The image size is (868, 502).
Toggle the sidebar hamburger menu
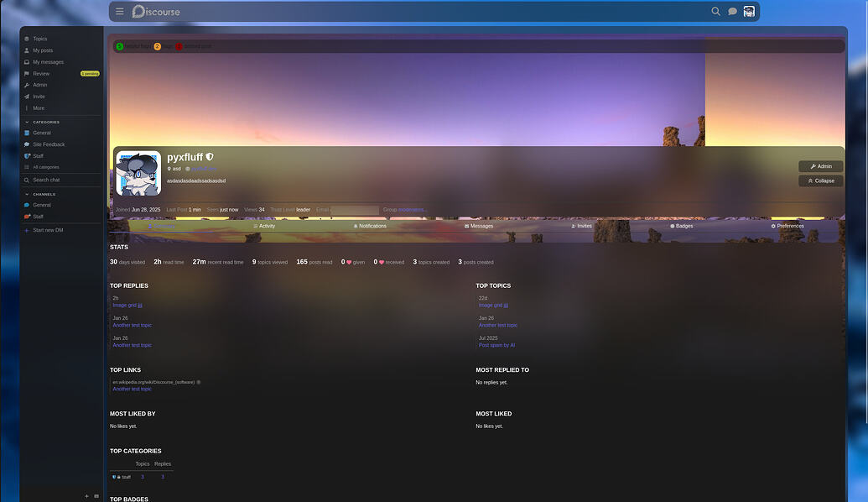120,12
